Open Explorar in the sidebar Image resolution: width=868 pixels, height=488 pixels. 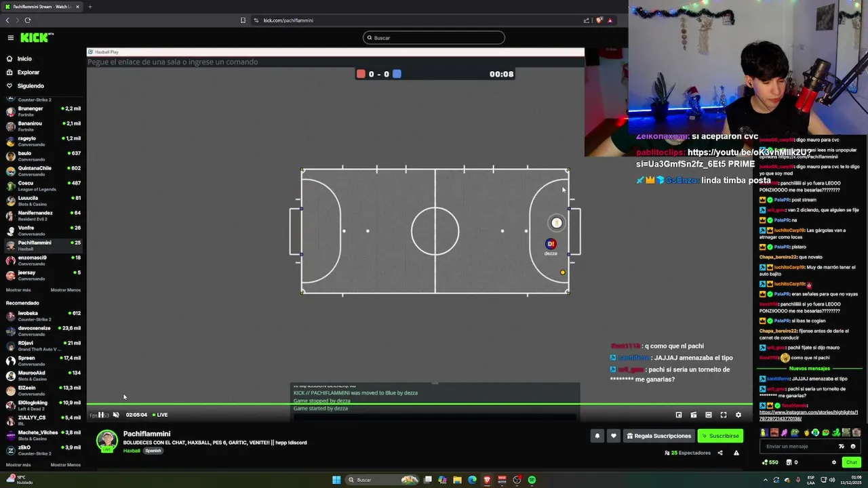42,73
